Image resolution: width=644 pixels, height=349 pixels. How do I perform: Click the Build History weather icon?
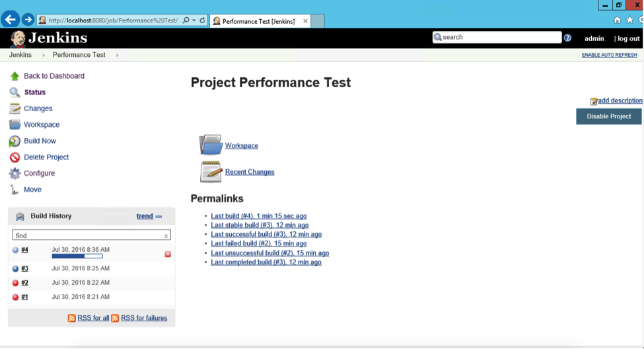pos(20,216)
